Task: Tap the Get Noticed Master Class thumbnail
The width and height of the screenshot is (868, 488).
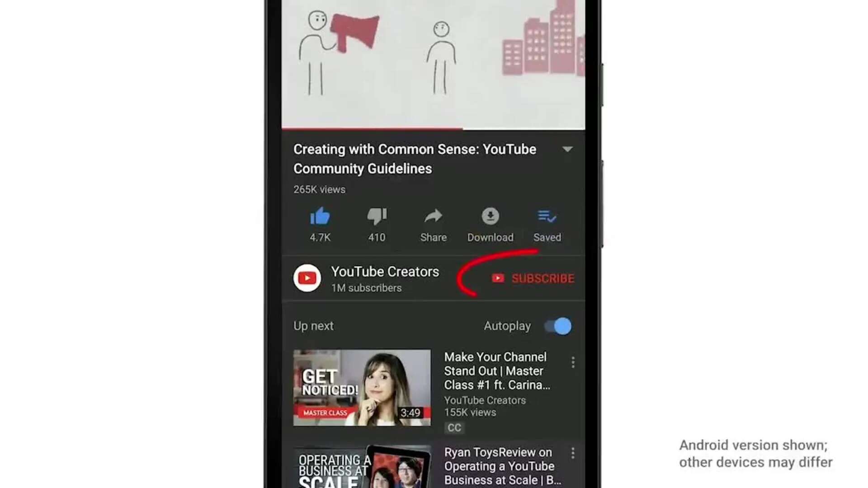Action: tap(362, 388)
